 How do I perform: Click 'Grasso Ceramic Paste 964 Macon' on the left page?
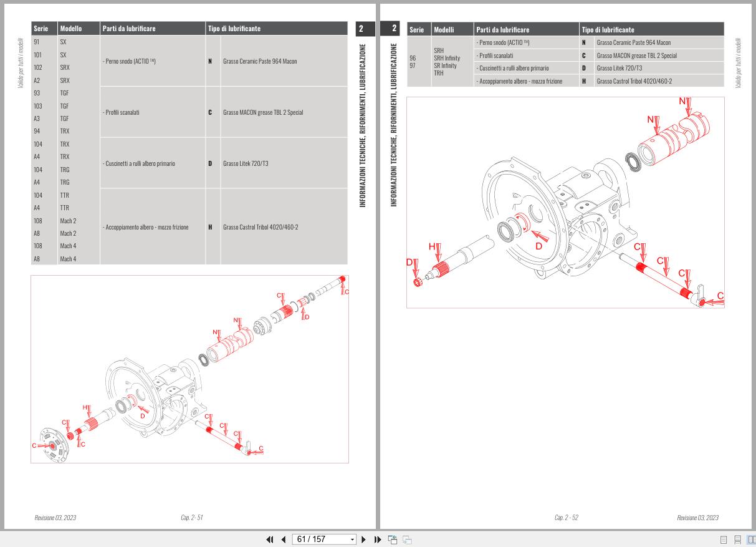click(260, 62)
